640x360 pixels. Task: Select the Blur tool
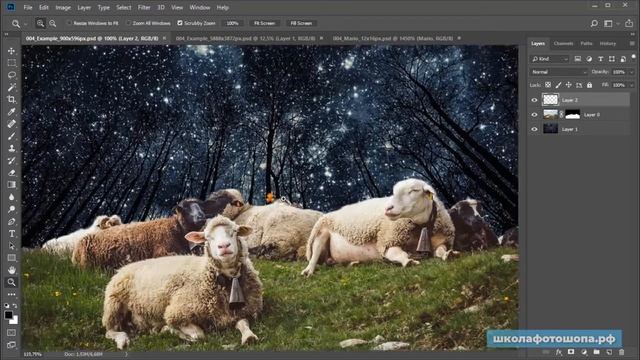[x=11, y=197]
